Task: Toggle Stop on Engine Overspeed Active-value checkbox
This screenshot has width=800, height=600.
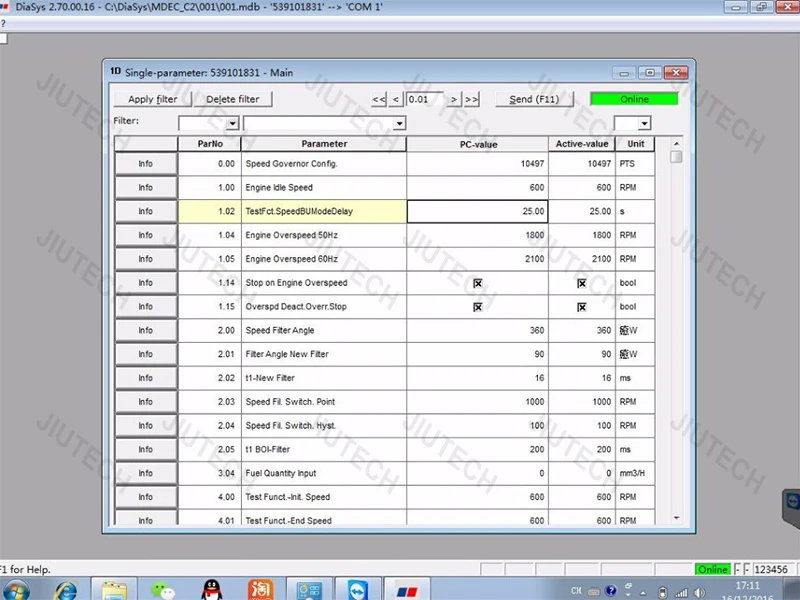Action: click(x=581, y=283)
